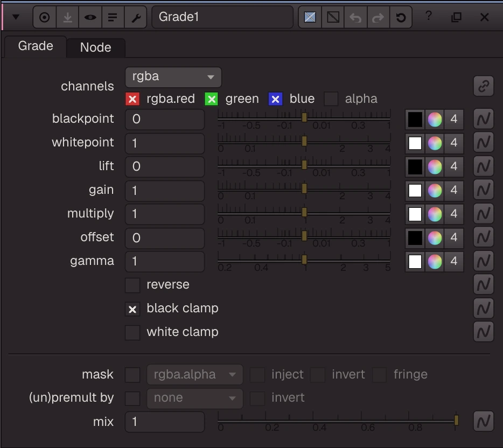Open the lift color wheel picker
This screenshot has width=503, height=448.
[435, 167]
